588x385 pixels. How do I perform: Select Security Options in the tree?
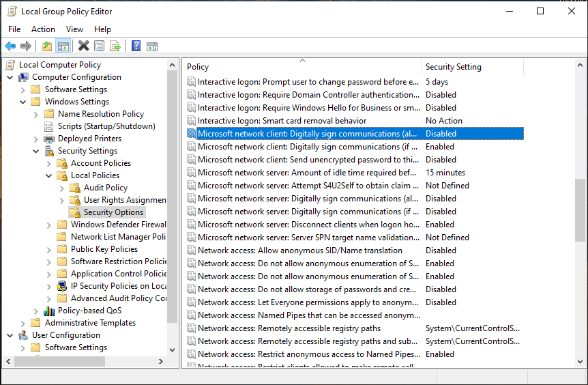click(113, 212)
